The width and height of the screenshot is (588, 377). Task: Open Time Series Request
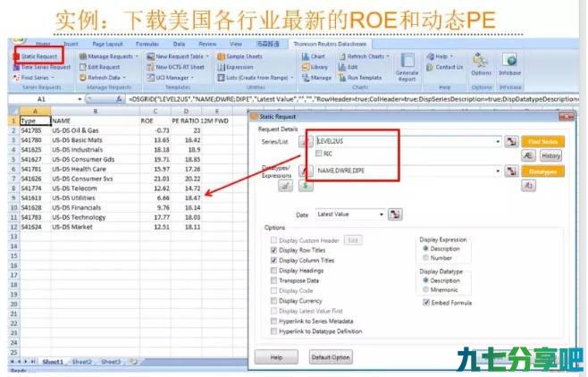(42, 67)
